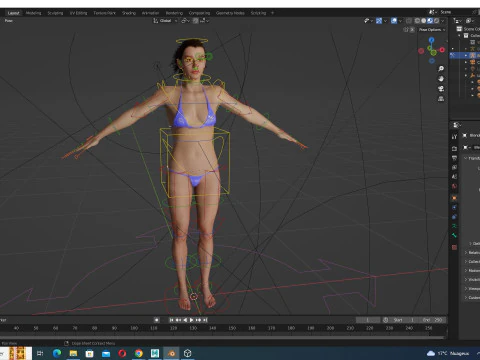Click the zoom magnifier viewport icon
Viewport: 480px width, 360px height.
click(x=441, y=69)
